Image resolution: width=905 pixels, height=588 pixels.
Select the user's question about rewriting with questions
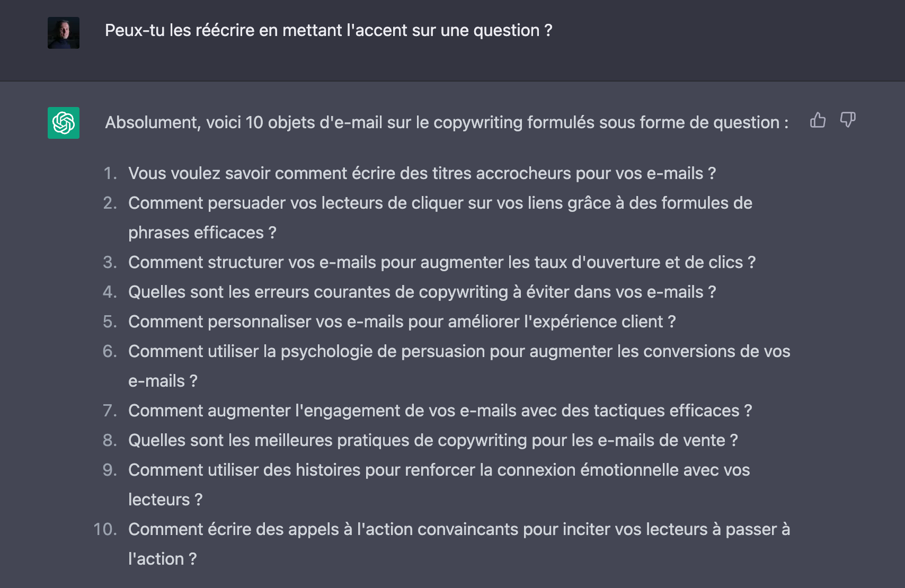(x=328, y=31)
